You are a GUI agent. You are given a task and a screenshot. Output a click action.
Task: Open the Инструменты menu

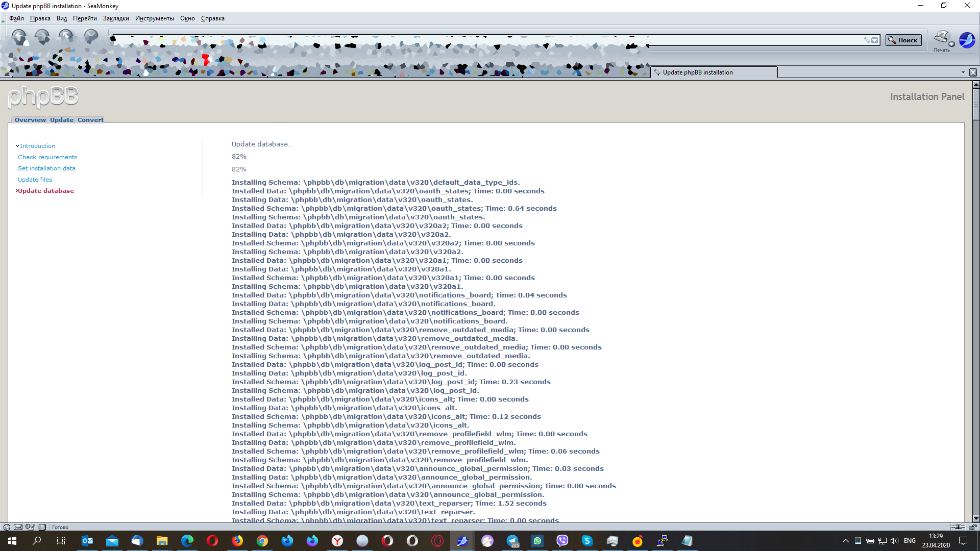(x=154, y=18)
